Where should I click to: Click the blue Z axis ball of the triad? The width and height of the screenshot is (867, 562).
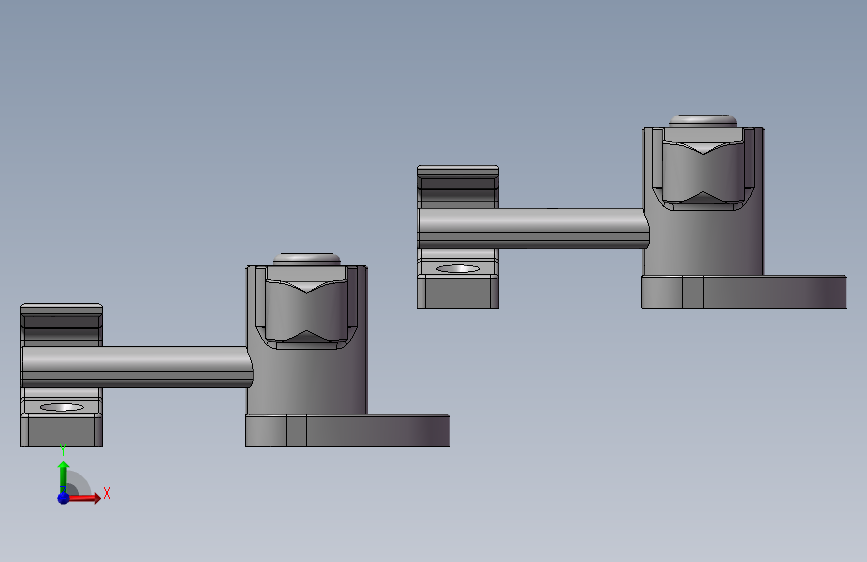(x=64, y=498)
